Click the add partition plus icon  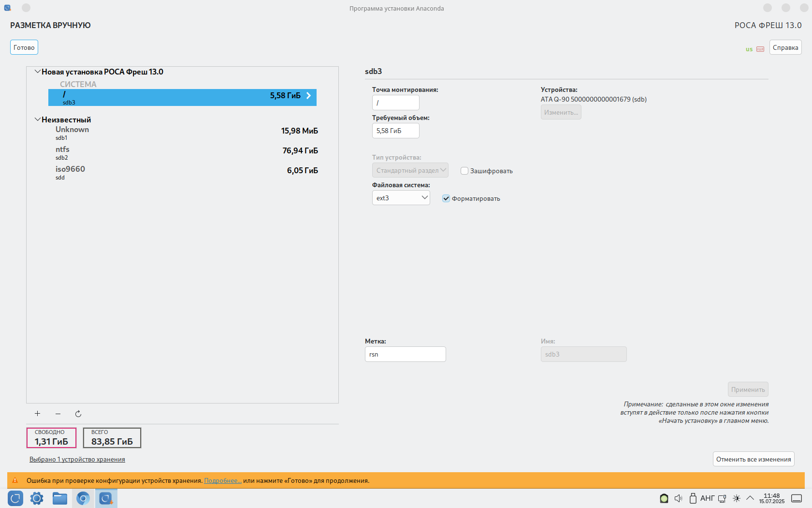click(x=37, y=414)
